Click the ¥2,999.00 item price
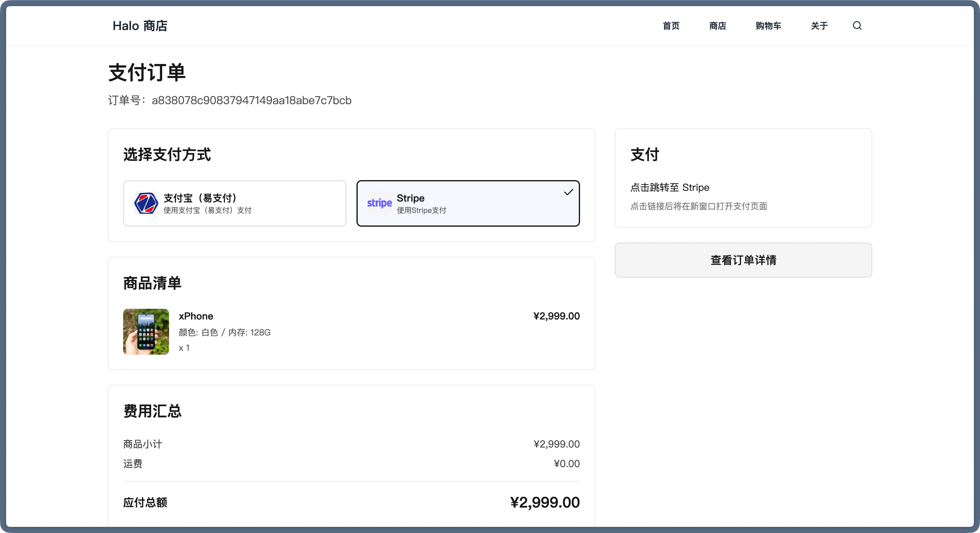This screenshot has width=980, height=533. [x=556, y=316]
